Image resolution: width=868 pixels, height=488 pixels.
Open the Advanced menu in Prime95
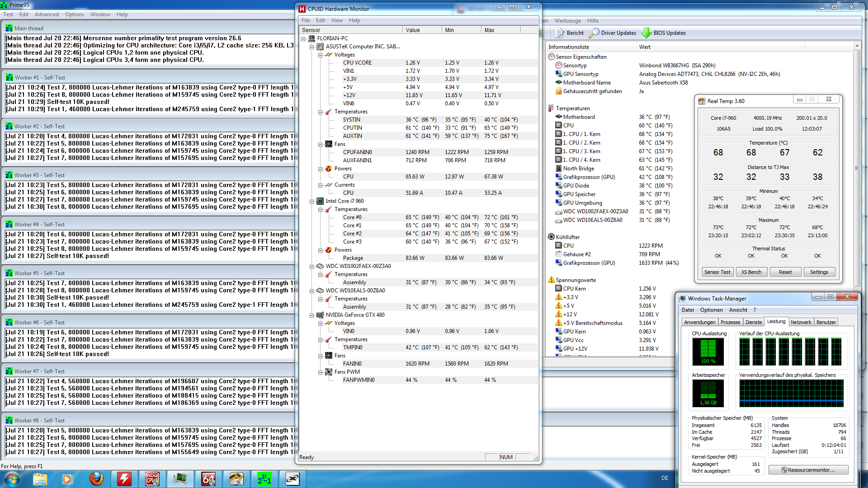pos(47,14)
